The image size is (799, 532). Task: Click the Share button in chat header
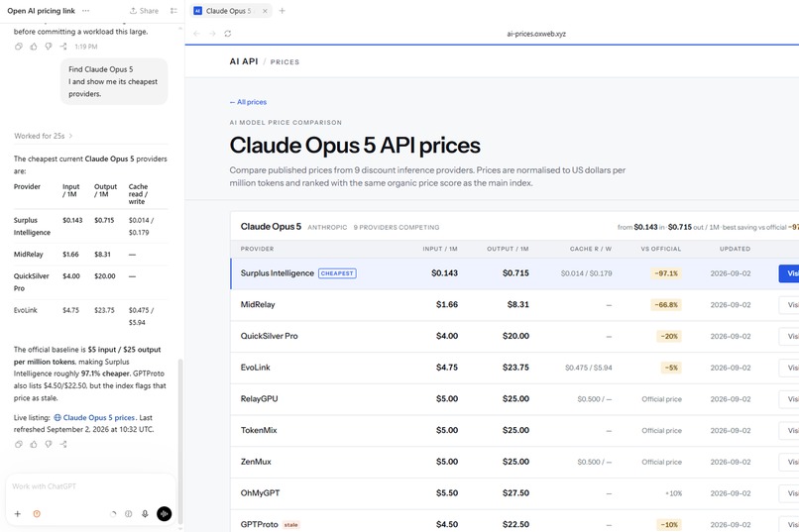(144, 11)
